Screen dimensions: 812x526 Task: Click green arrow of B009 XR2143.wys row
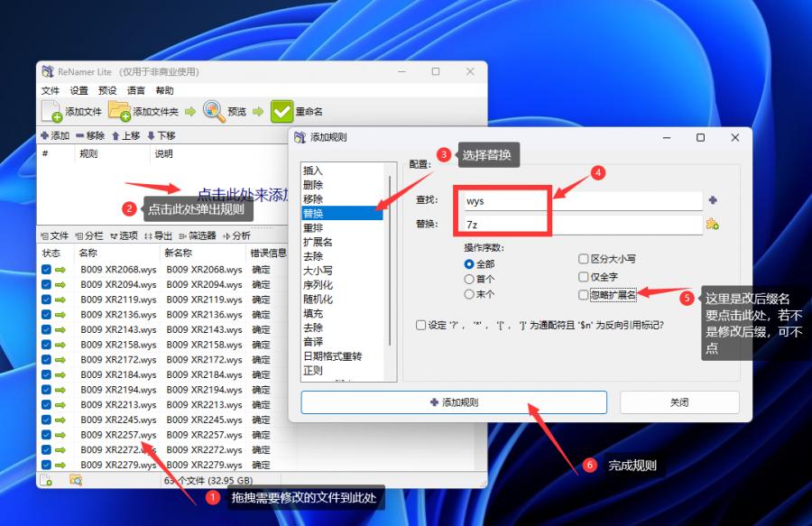(60, 329)
